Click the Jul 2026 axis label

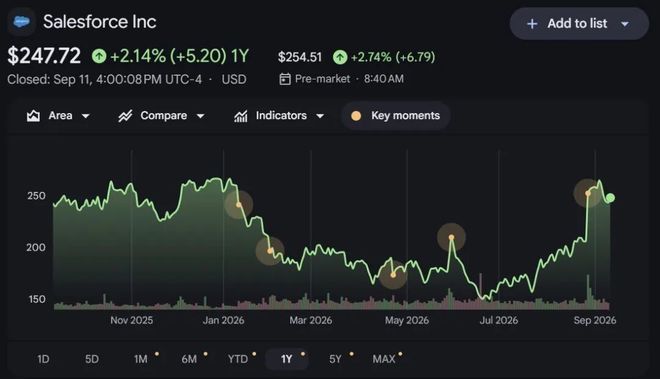(x=499, y=320)
